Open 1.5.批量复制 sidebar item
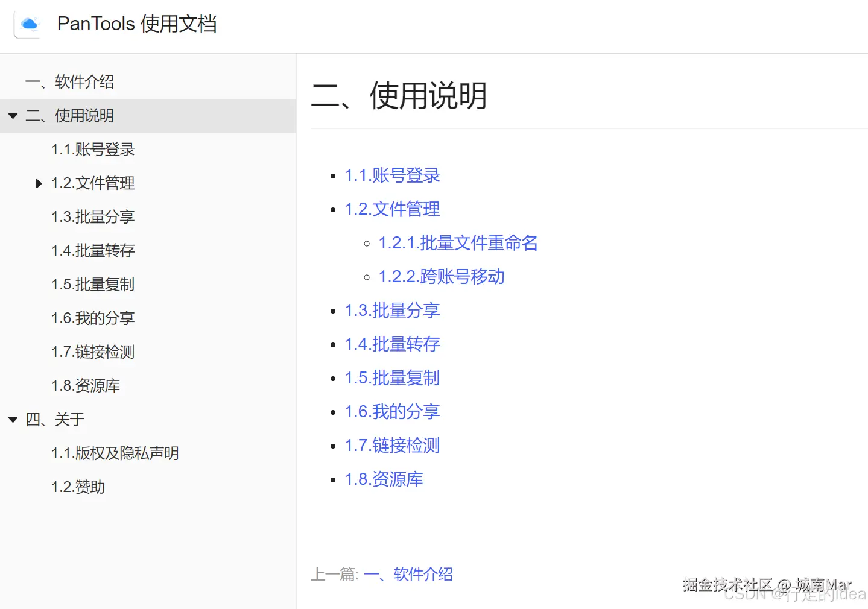 pyautogui.click(x=93, y=285)
